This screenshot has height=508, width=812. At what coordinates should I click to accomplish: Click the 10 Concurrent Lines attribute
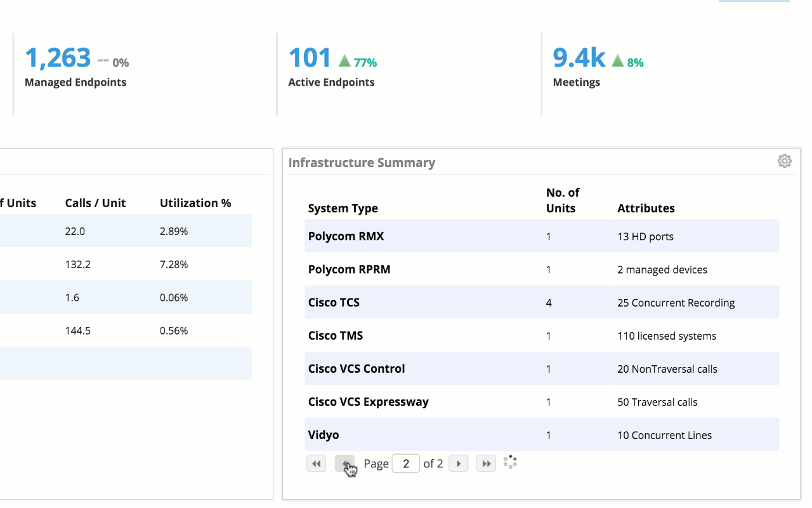(664, 434)
